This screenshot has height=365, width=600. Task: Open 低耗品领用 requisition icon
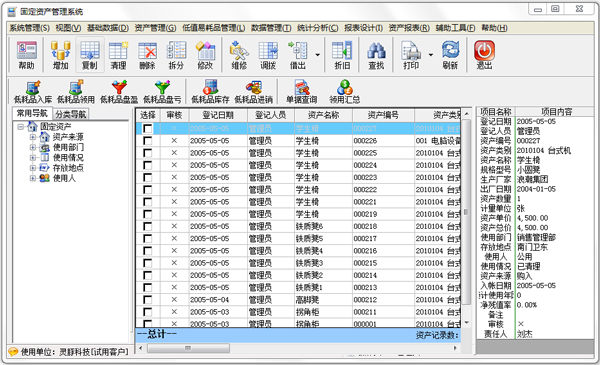76,92
